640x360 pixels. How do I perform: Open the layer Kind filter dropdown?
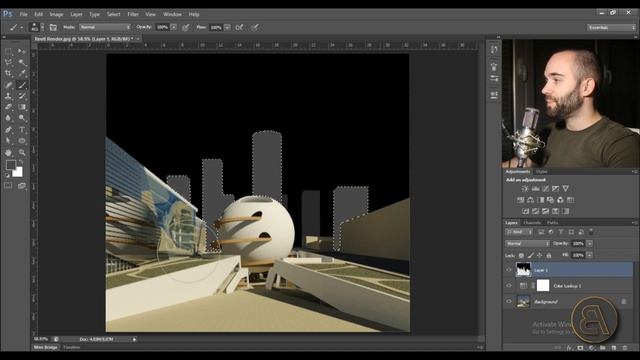(519, 232)
